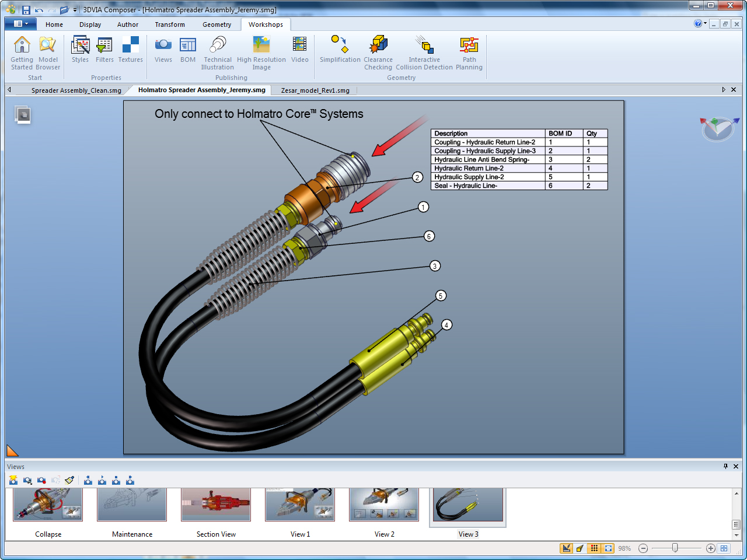The image size is (747, 560).
Task: Click the Save icon in quick access toolbar
Action: pyautogui.click(x=26, y=10)
